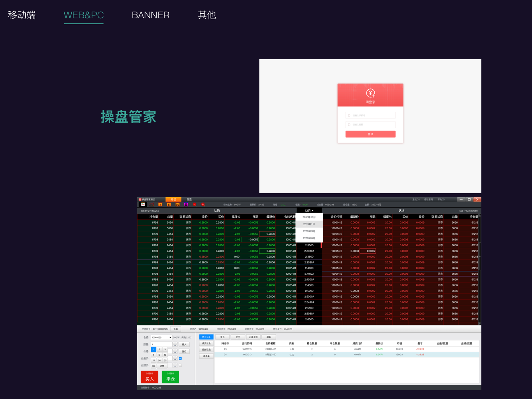Screen dimensions: 532x399
Task: Switch to the 期权 tab
Action: [173, 199]
